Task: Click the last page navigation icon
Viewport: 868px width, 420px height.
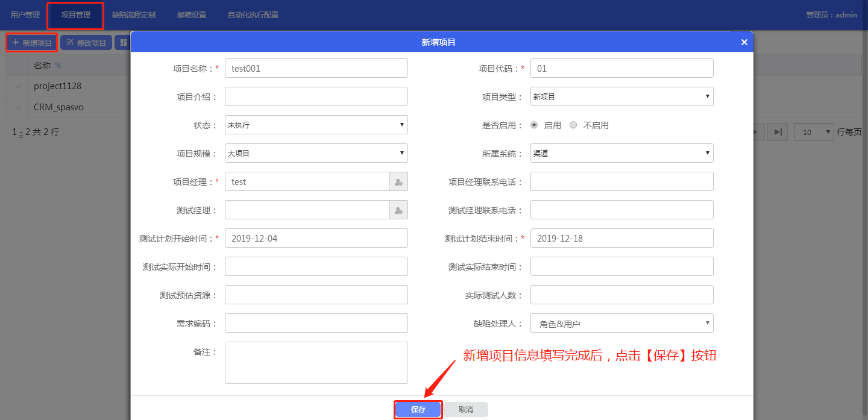Action: (x=778, y=132)
